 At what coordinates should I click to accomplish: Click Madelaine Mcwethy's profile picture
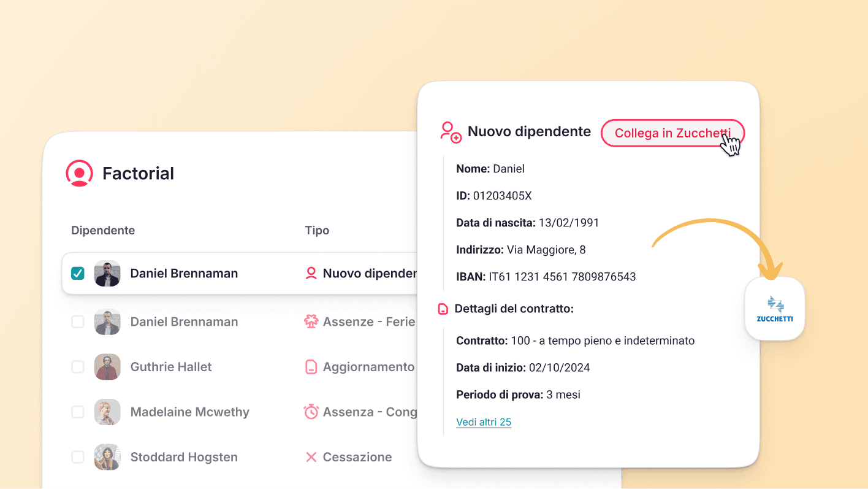pos(107,412)
